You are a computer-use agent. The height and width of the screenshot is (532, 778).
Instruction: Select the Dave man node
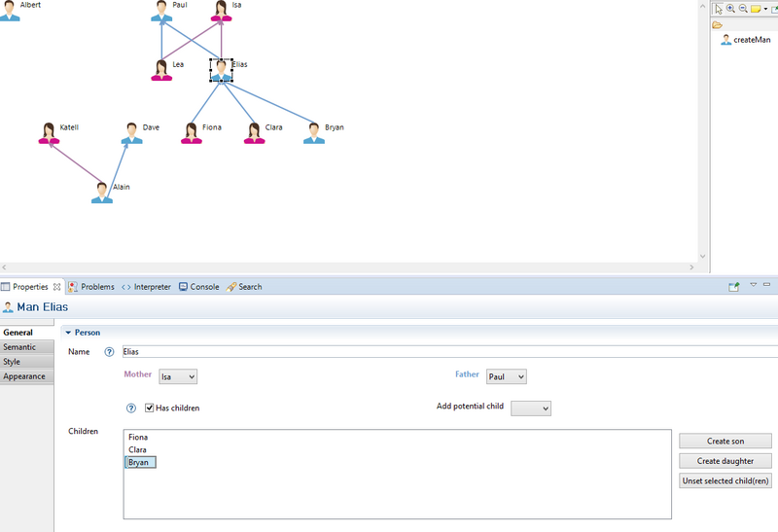(131, 133)
